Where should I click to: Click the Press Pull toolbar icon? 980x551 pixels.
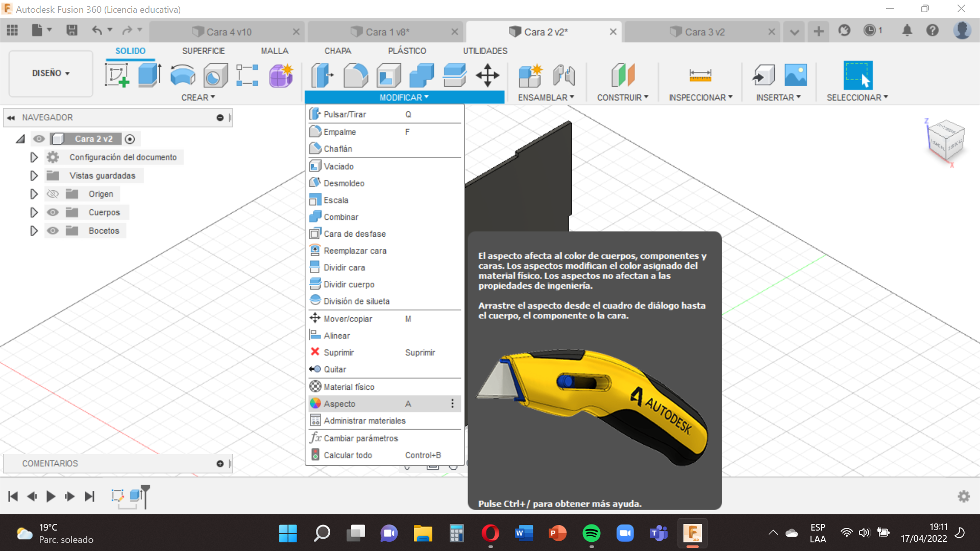click(x=323, y=76)
